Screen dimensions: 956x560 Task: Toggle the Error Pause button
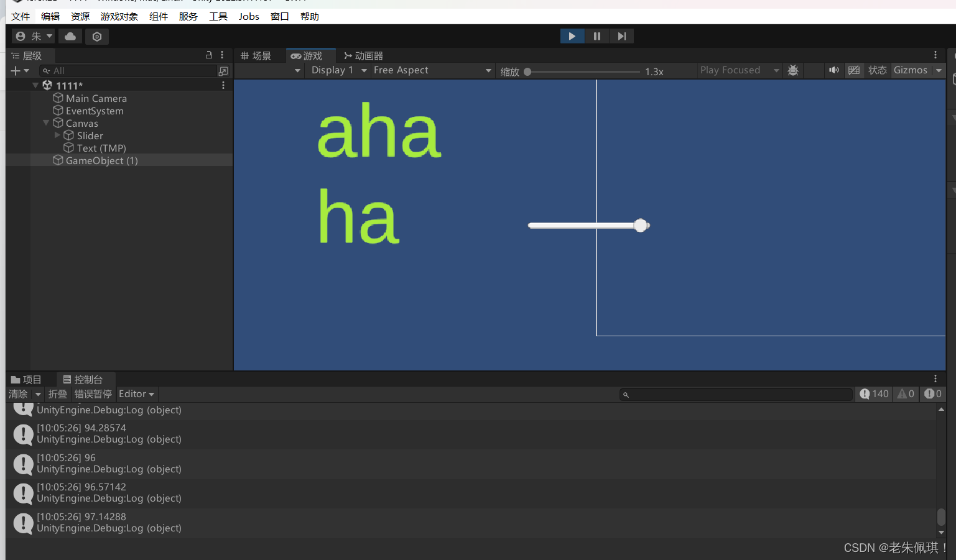93,394
